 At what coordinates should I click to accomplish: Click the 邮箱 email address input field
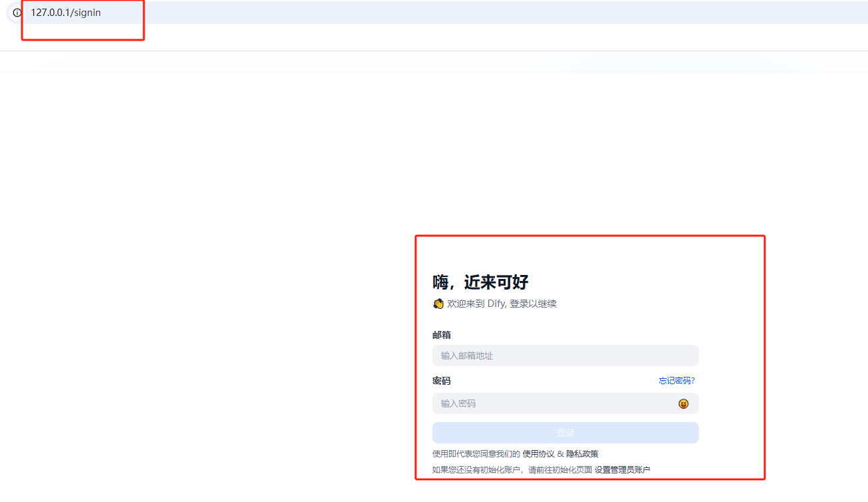pos(565,356)
